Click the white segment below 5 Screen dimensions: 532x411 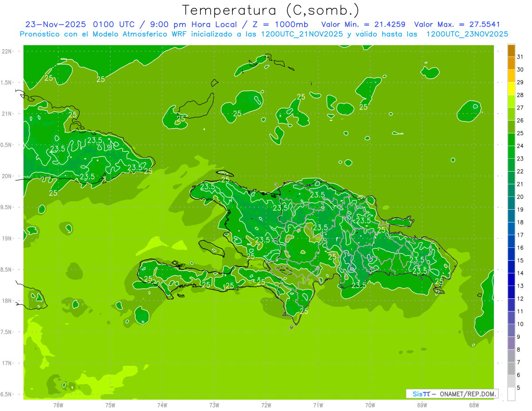511,394
